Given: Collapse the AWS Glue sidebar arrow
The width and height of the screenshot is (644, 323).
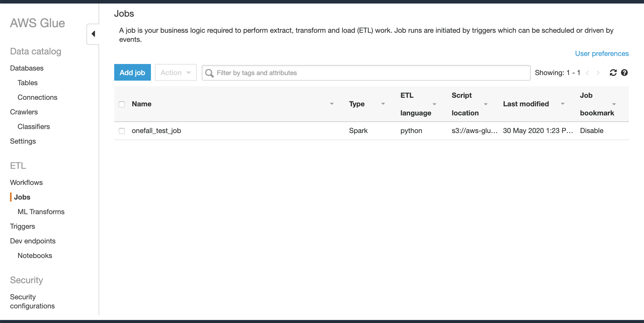Looking at the screenshot, I should pos(93,34).
